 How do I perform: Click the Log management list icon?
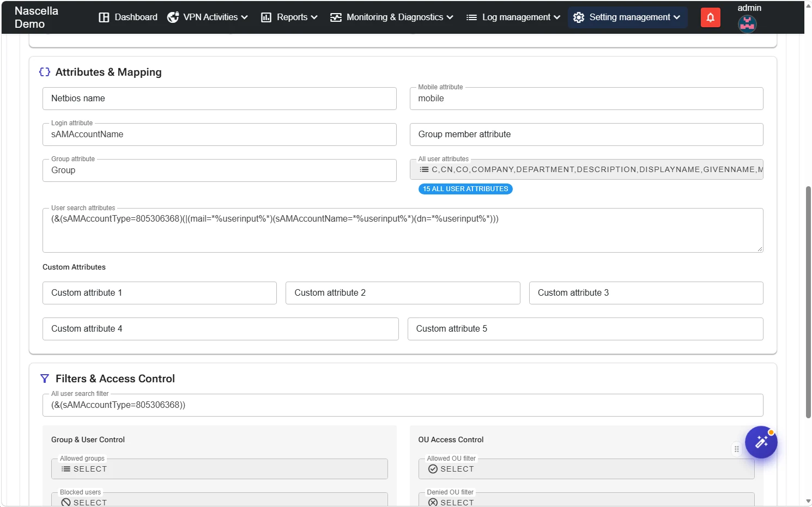(471, 17)
